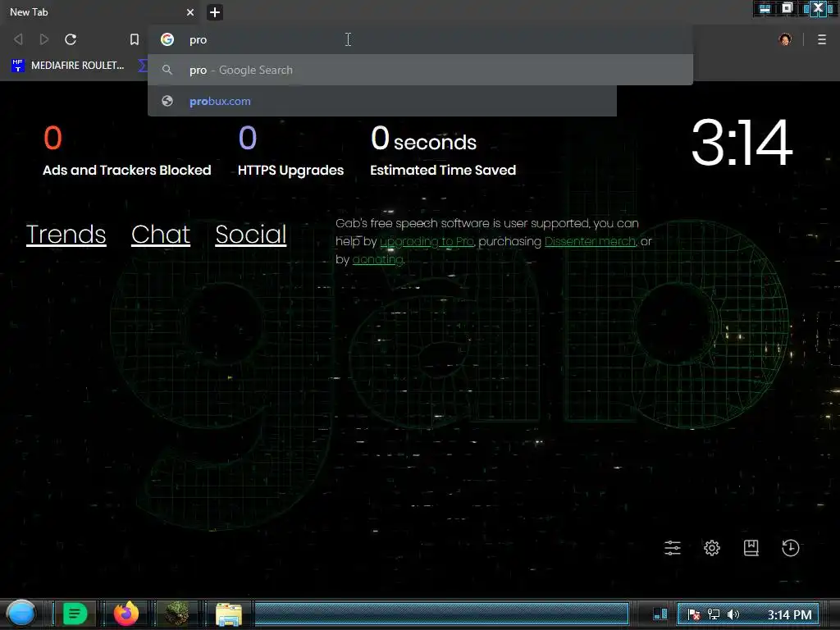Follow the 'Dissenter merch' link

click(x=591, y=242)
